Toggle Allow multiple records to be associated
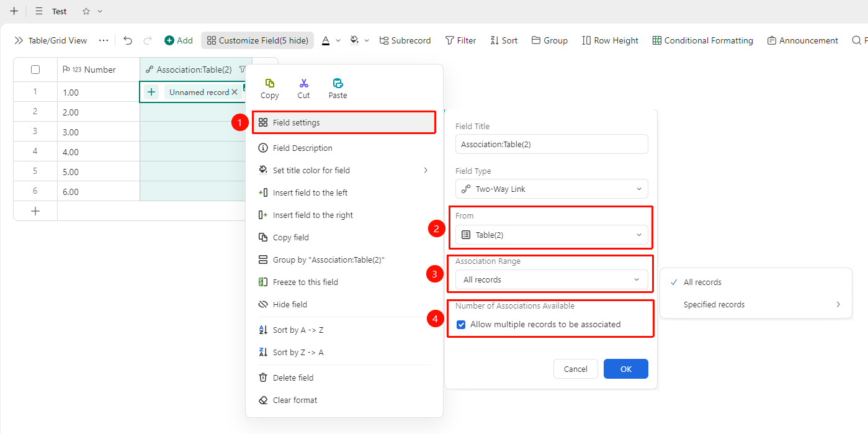This screenshot has height=434, width=868. pos(461,324)
